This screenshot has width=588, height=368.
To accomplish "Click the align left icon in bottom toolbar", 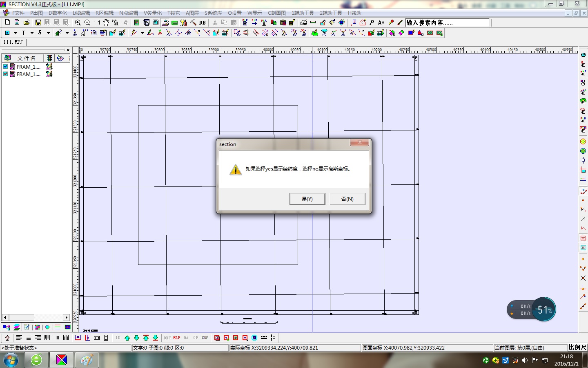I will click(19, 338).
